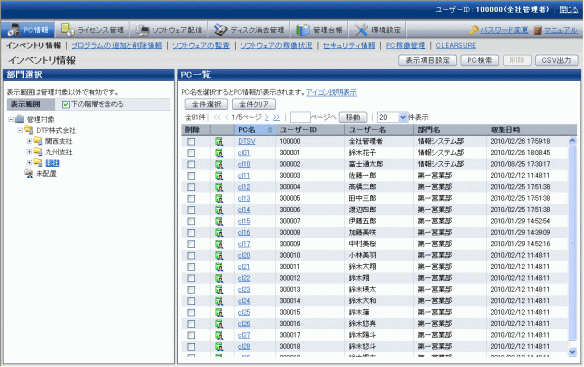Viewport: 584px width, 367px height.
Task: Open the 20件表示 rows dropdown
Action: coord(392,117)
